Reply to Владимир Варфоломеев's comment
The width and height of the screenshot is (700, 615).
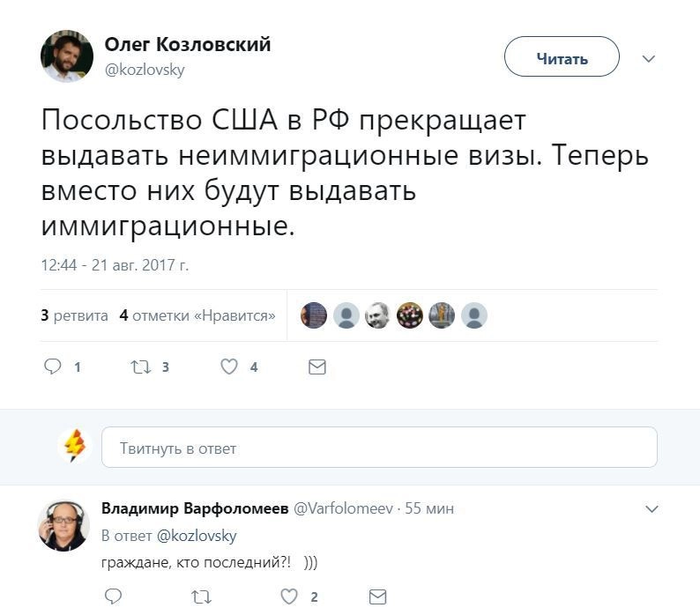coord(112,597)
